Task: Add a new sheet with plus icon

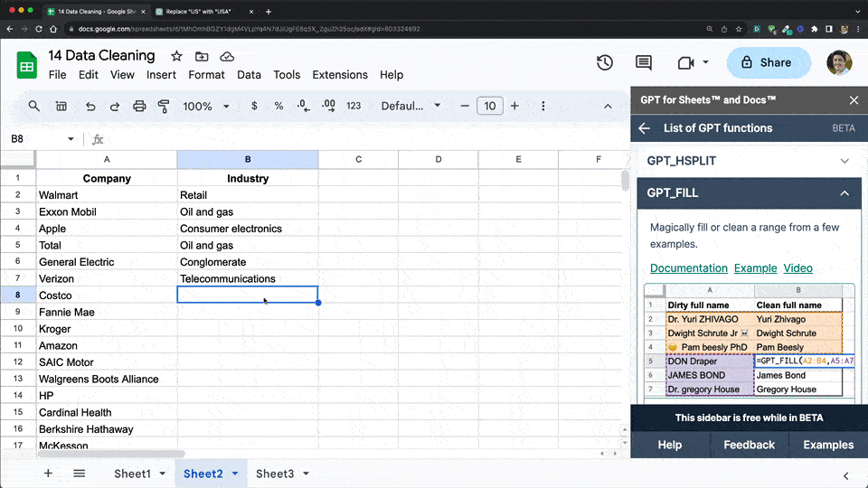Action: click(48, 473)
